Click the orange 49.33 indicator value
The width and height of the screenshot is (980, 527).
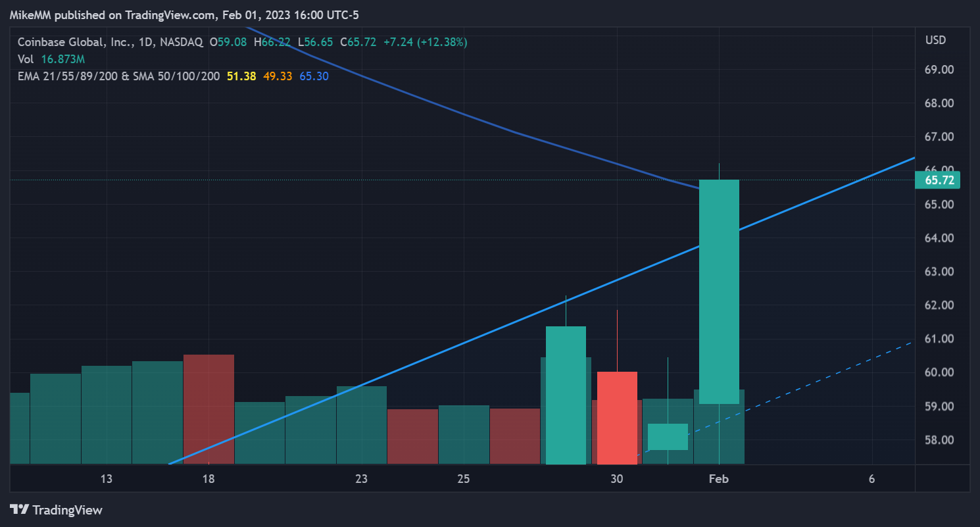[x=276, y=76]
